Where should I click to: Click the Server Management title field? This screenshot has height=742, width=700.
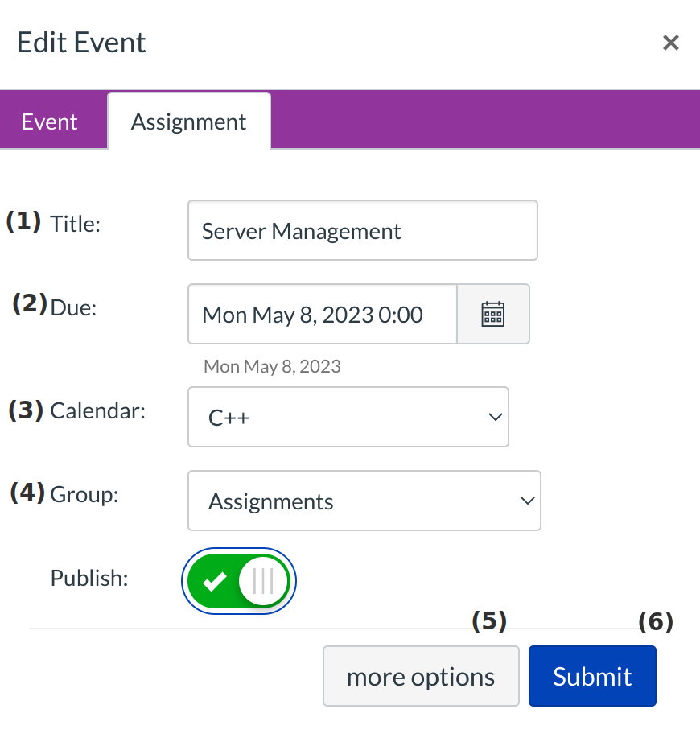(x=362, y=231)
